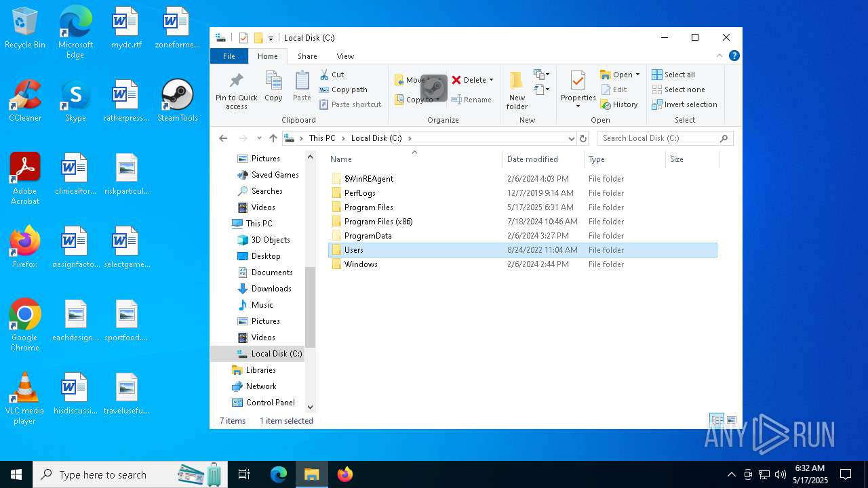The width and height of the screenshot is (868, 488).
Task: Open Task View on the taskbar
Action: pos(244,474)
